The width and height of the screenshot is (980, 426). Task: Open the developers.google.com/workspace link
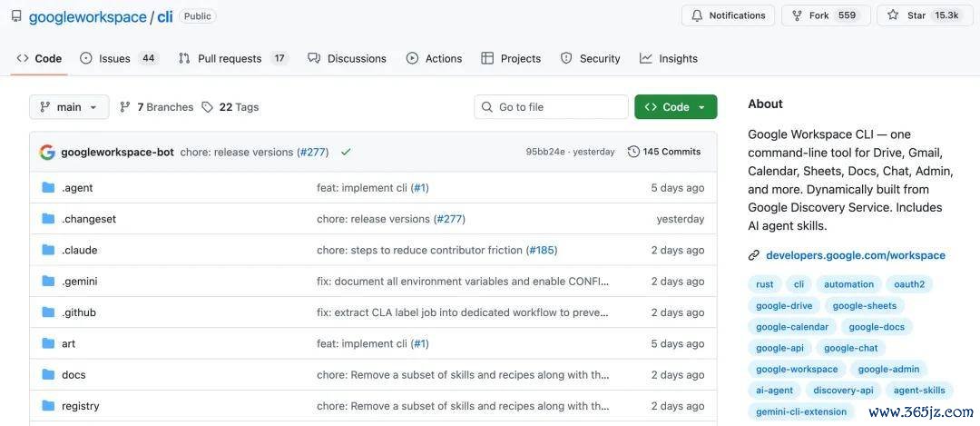pyautogui.click(x=855, y=255)
